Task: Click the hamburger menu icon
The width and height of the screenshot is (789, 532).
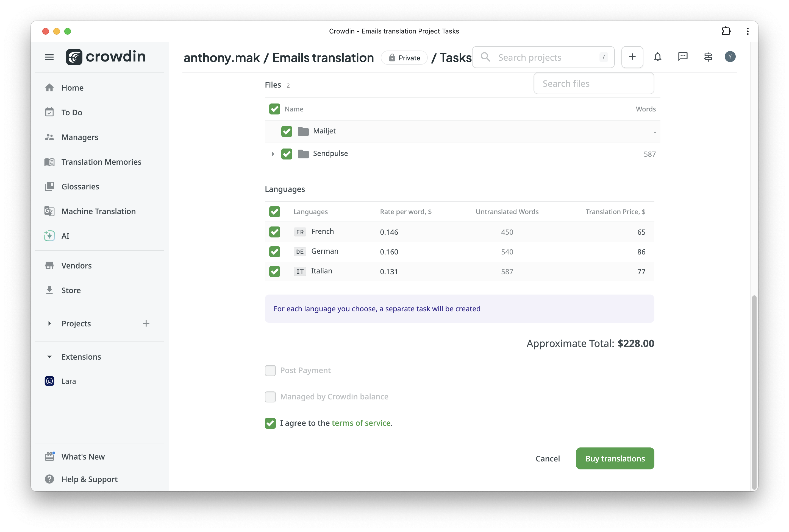Action: 49,57
